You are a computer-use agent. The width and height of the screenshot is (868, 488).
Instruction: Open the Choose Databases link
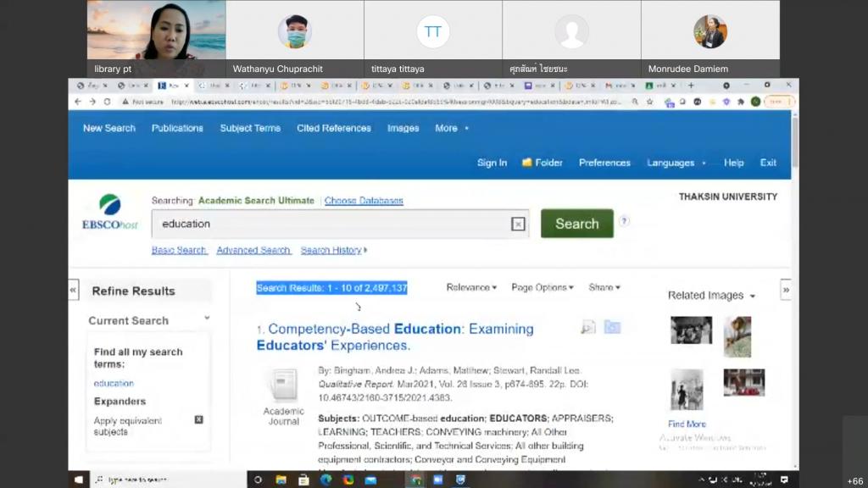coord(364,200)
